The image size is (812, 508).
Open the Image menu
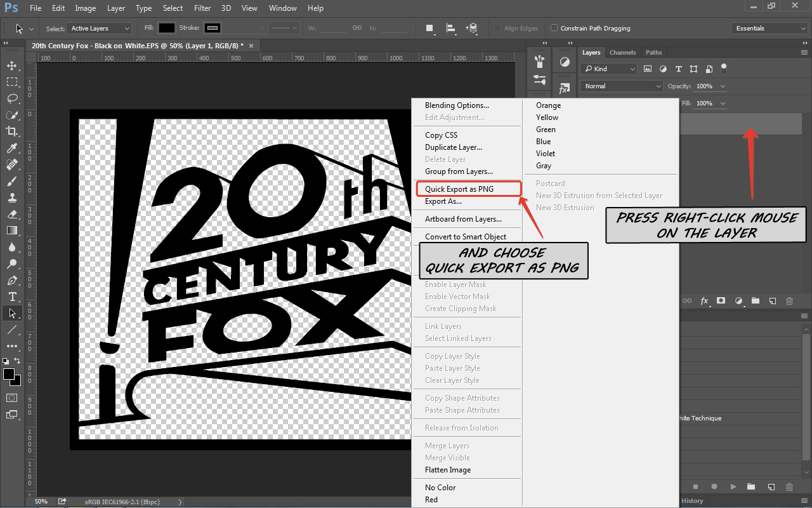86,8
